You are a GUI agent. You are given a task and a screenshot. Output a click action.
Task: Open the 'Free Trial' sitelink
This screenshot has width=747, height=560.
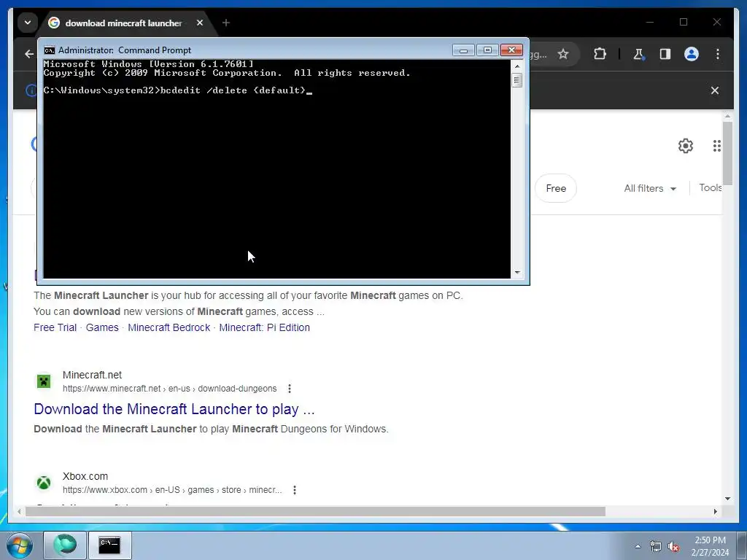55,327
